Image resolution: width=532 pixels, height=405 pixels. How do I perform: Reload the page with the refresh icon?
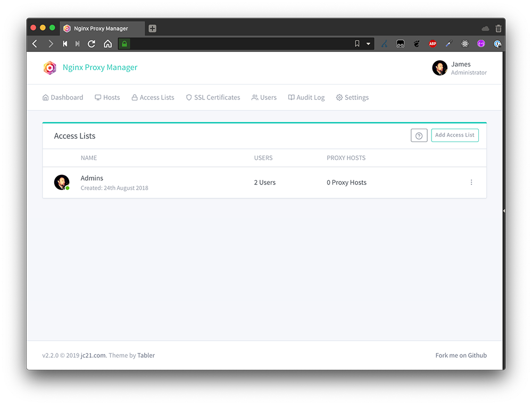tap(91, 44)
